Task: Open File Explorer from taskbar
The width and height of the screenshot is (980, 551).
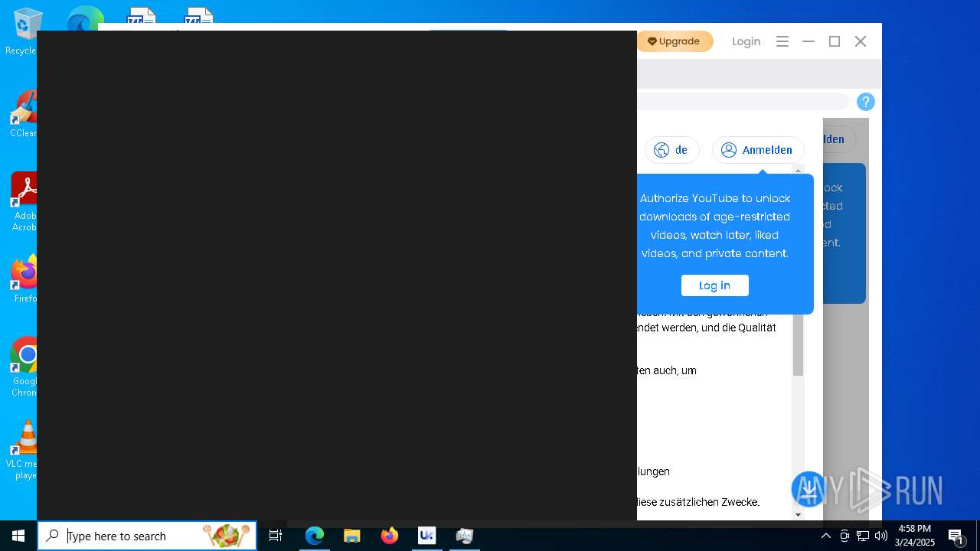Action: click(x=351, y=536)
